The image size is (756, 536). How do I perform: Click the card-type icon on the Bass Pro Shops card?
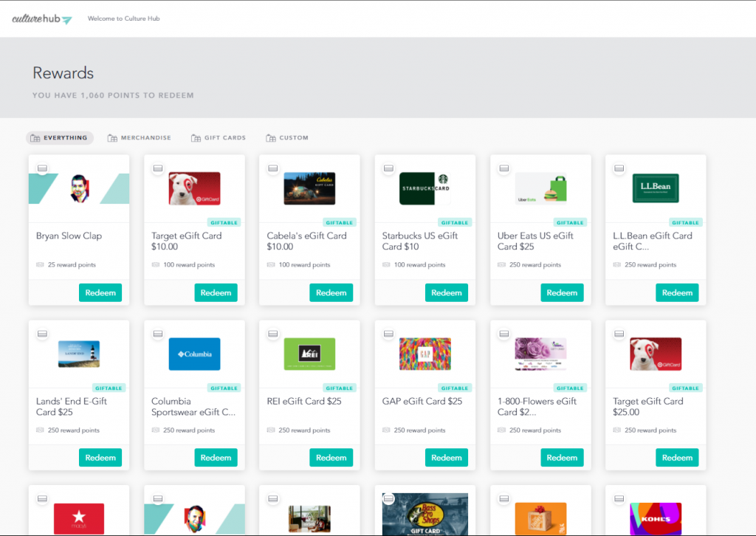click(x=388, y=499)
